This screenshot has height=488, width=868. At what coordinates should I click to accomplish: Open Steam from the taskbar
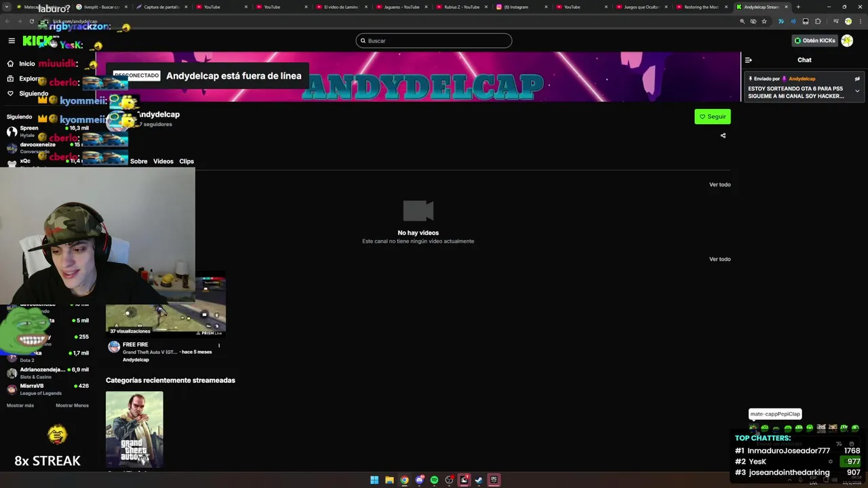pyautogui.click(x=479, y=480)
